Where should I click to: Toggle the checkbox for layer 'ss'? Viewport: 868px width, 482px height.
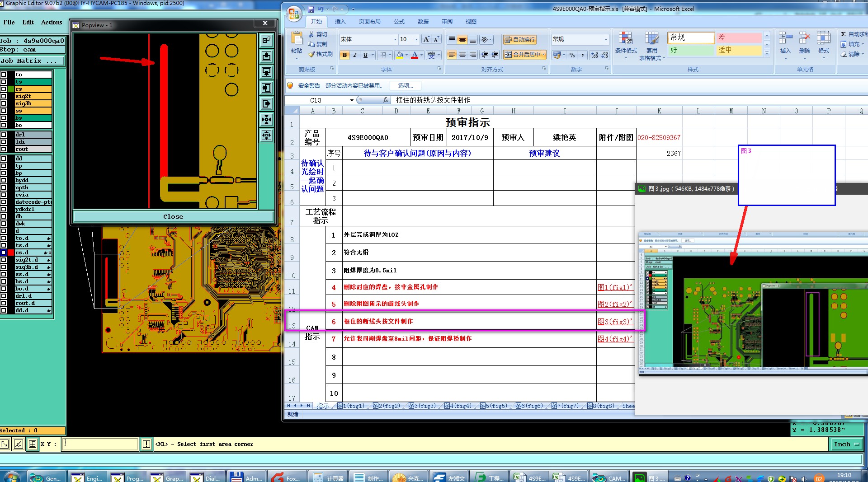(x=4, y=111)
